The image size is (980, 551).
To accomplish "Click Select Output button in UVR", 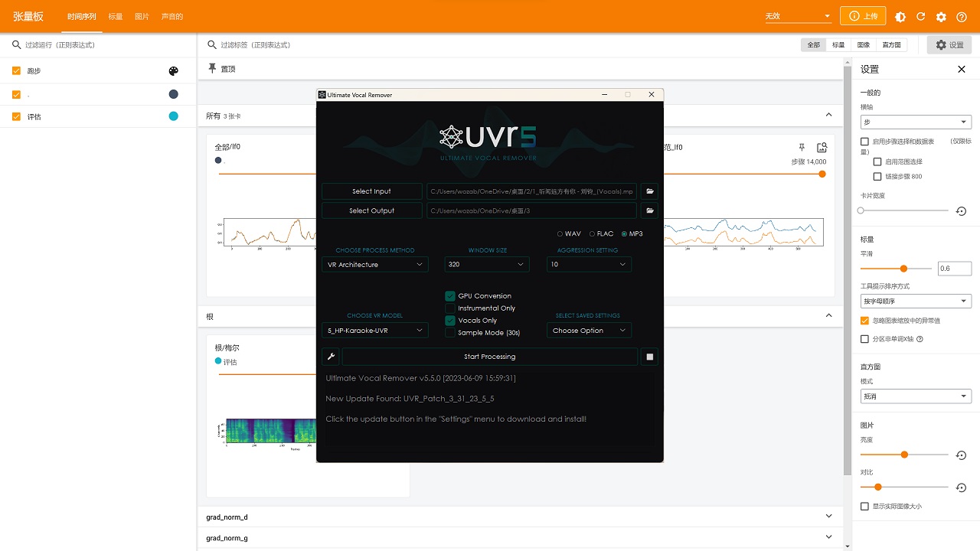I will pos(371,210).
